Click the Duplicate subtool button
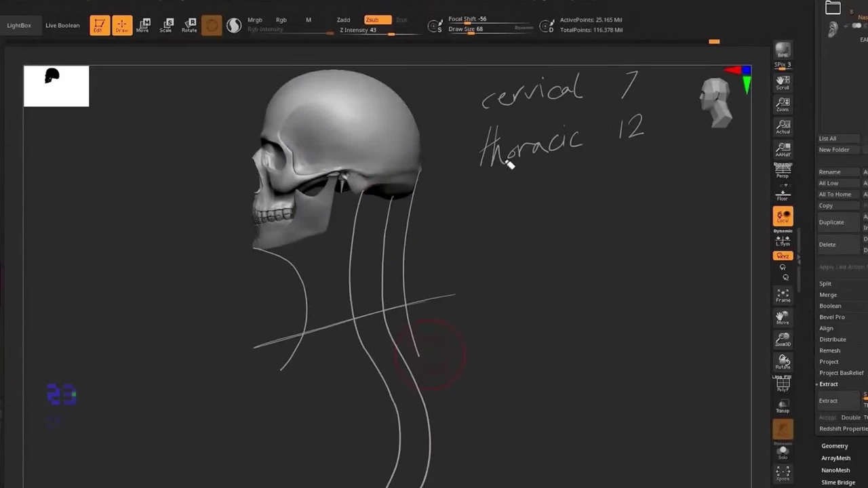868x488 pixels. coord(831,222)
